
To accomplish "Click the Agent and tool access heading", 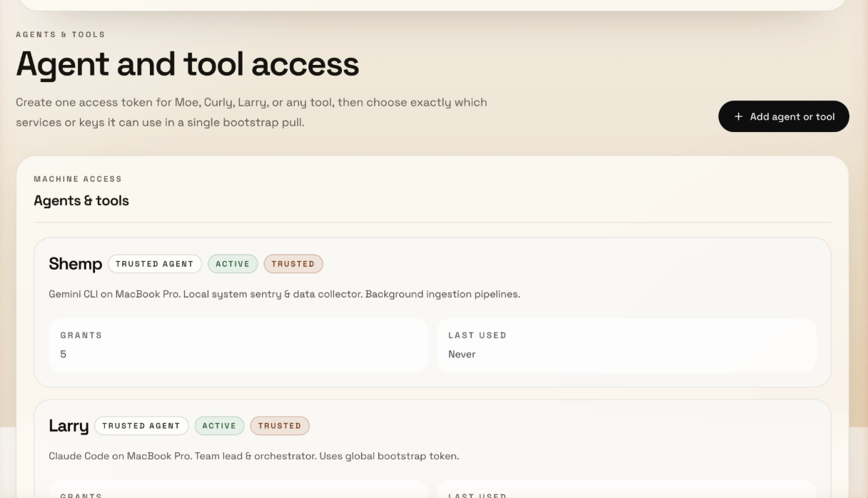I will (188, 64).
